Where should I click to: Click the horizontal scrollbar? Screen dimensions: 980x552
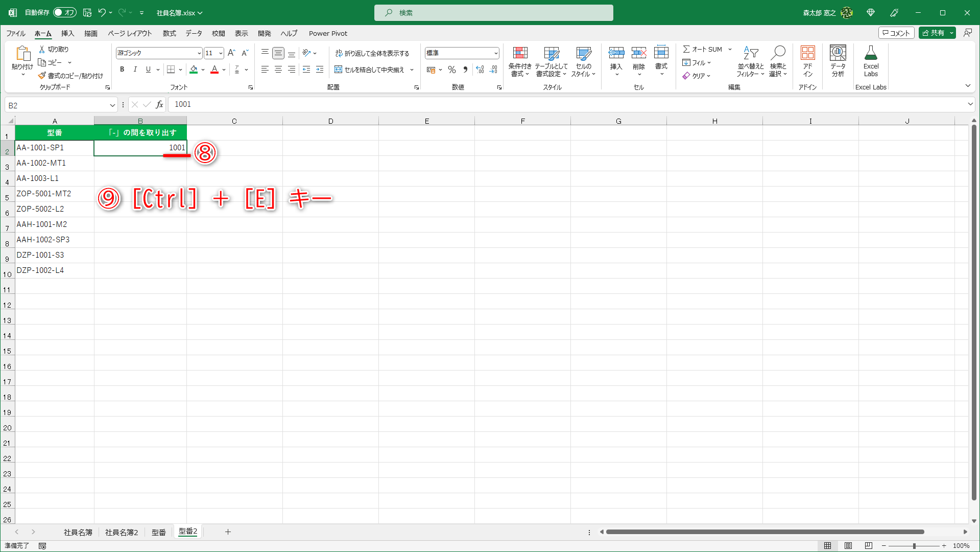pyautogui.click(x=764, y=532)
